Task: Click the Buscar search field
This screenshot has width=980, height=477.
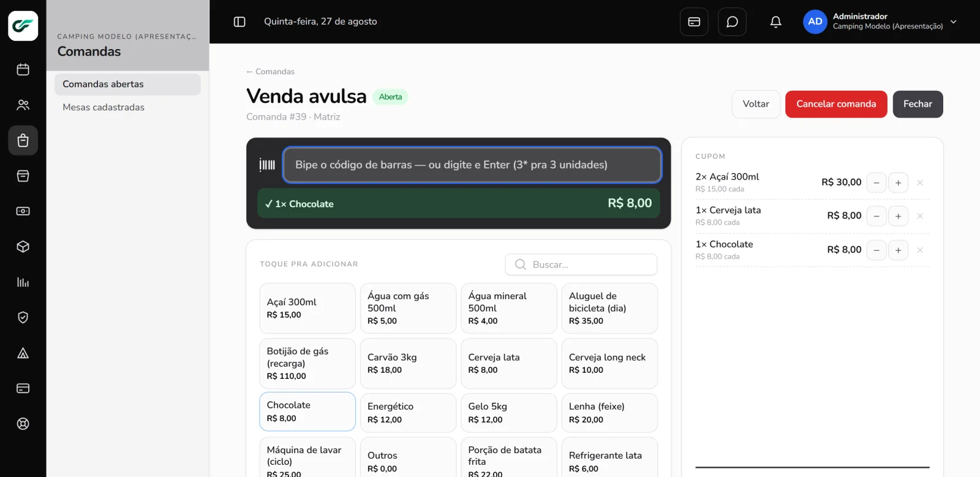Action: (581, 264)
